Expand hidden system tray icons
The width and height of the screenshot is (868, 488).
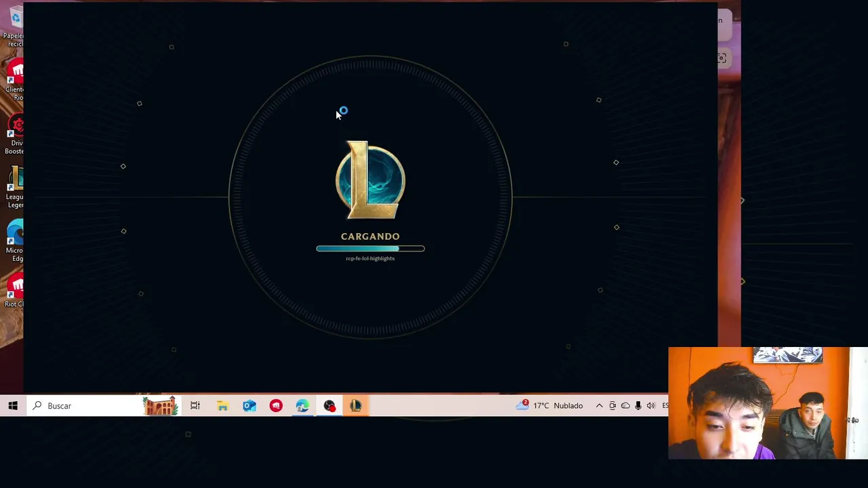click(x=599, y=405)
